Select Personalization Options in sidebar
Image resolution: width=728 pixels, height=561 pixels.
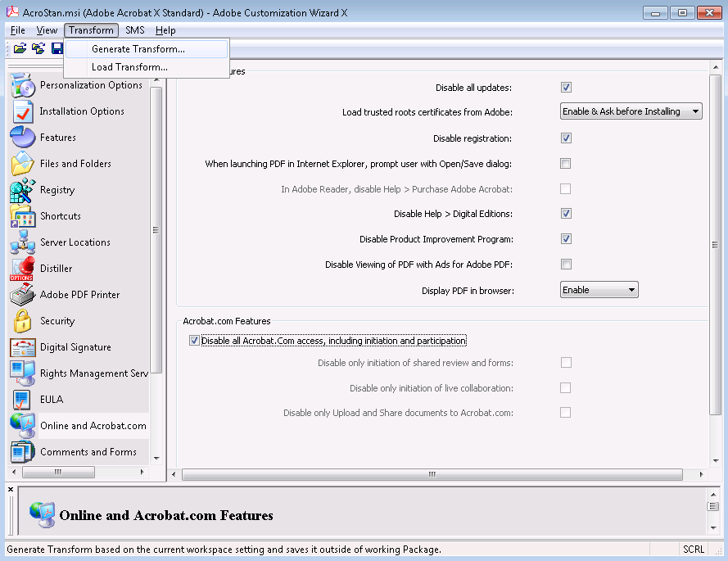pyautogui.click(x=91, y=85)
